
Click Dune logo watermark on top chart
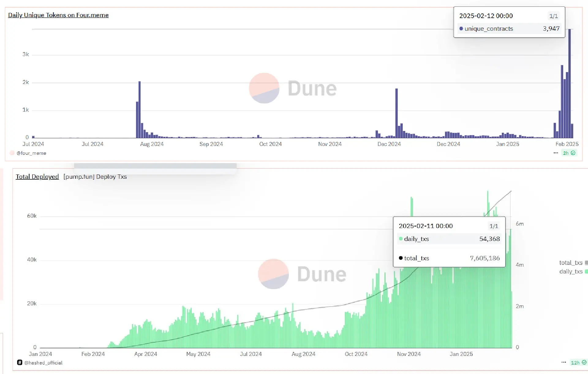[x=264, y=88]
